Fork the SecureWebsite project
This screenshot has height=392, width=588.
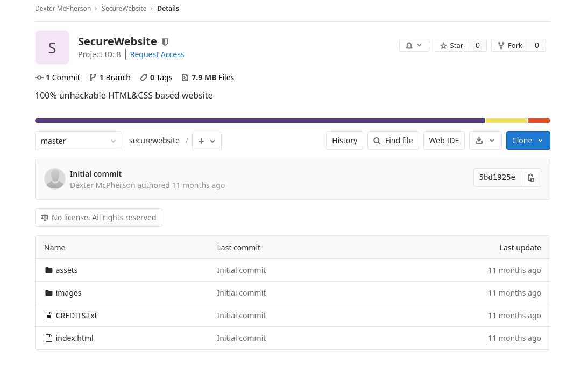[509, 45]
